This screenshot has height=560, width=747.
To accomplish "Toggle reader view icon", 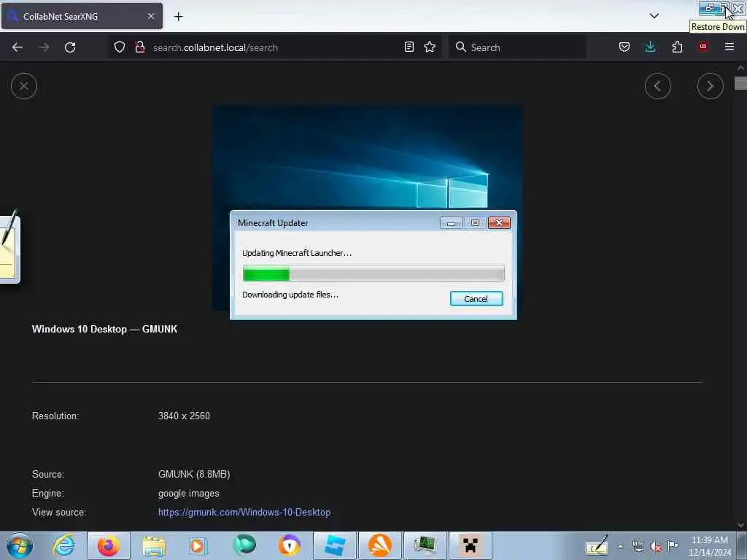I will point(409,47).
